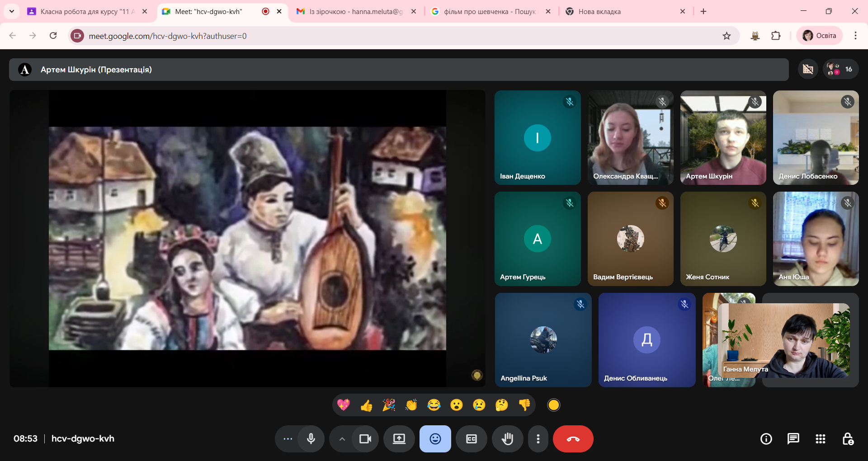Select Angellina Psuk participant tile
The height and width of the screenshot is (461, 868).
543,340
